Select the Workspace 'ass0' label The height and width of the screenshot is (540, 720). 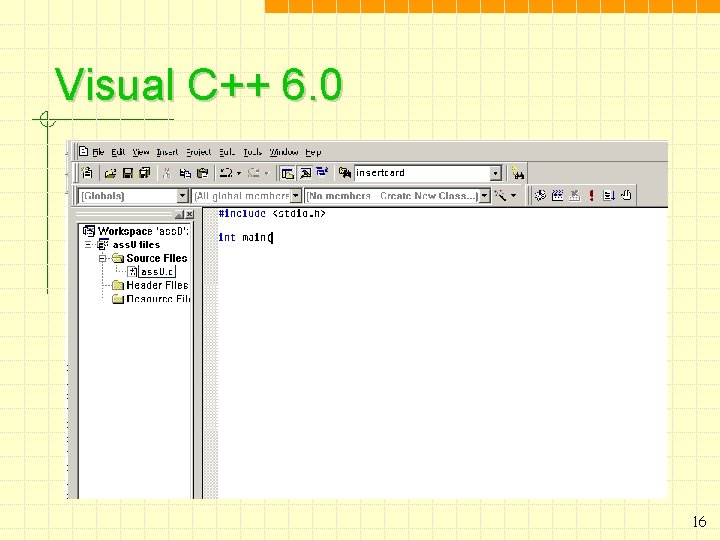(x=143, y=231)
